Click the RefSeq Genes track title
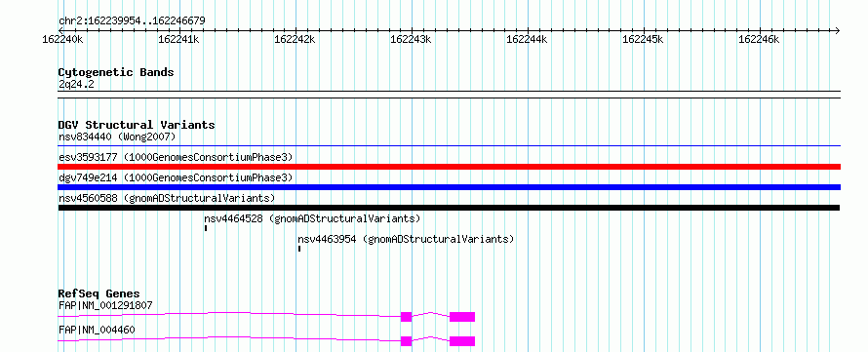Screen dimensions: 868x352 point(99,293)
